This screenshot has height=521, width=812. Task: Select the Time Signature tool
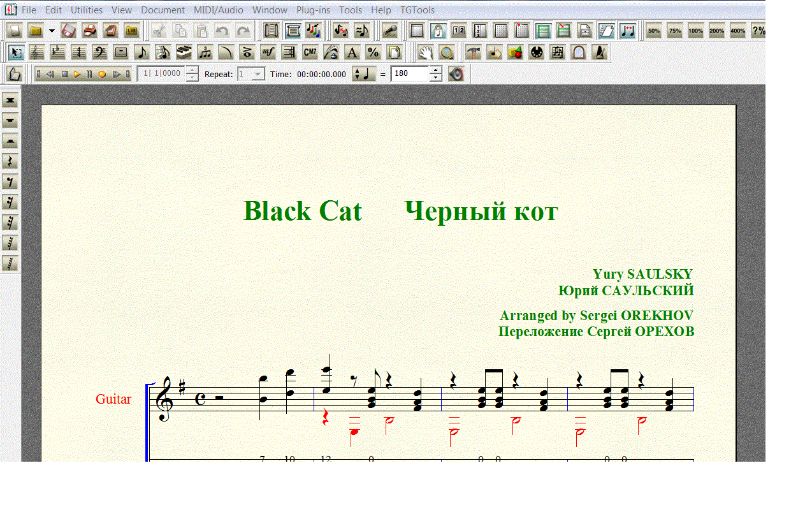pyautogui.click(x=79, y=52)
